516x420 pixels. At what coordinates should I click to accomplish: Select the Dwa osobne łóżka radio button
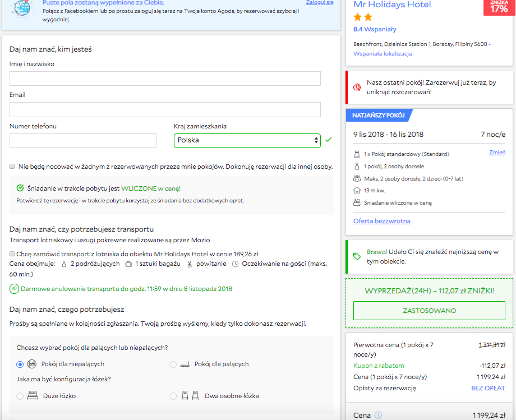[x=173, y=396]
